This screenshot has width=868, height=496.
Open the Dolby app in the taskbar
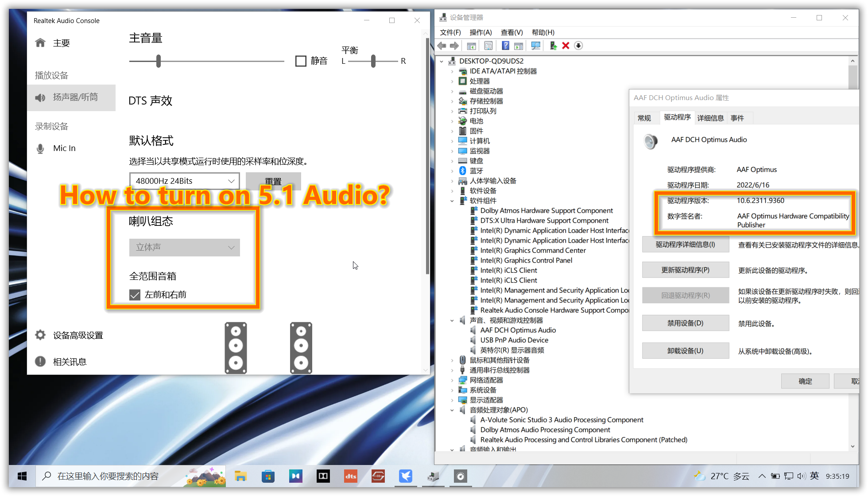coord(323,476)
